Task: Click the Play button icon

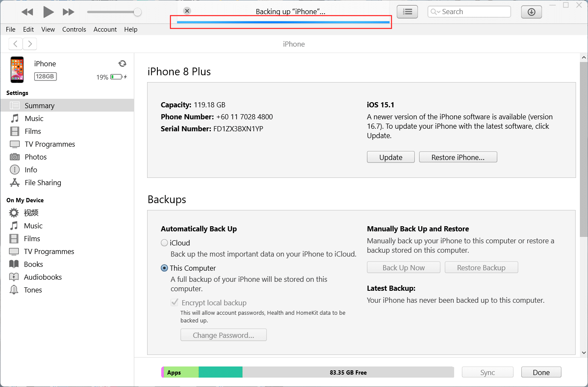Action: tap(48, 12)
